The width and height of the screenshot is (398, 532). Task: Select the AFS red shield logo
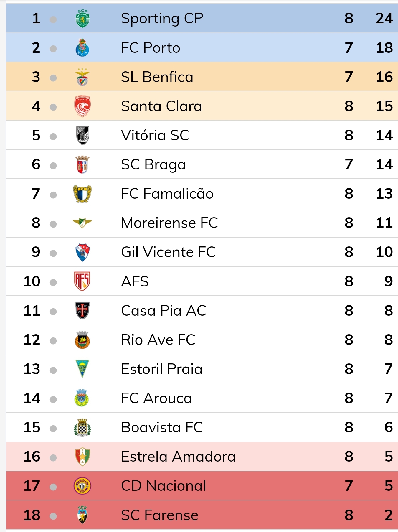82,281
